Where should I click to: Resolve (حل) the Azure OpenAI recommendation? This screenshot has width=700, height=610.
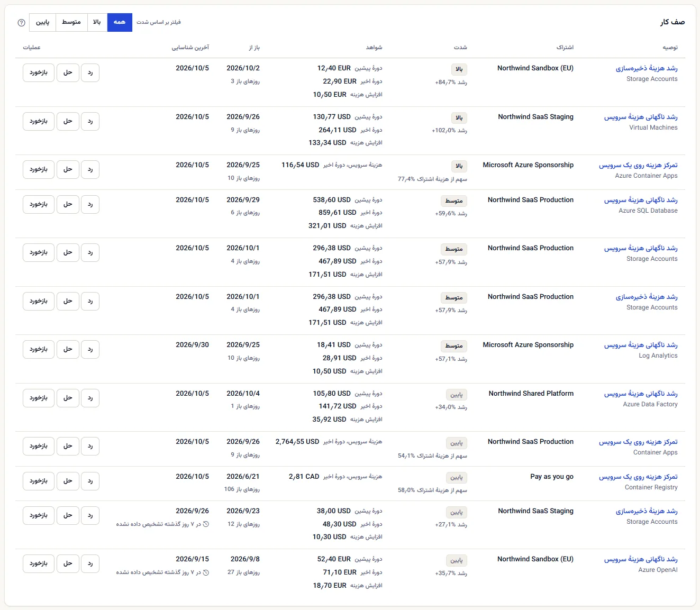pos(68,563)
